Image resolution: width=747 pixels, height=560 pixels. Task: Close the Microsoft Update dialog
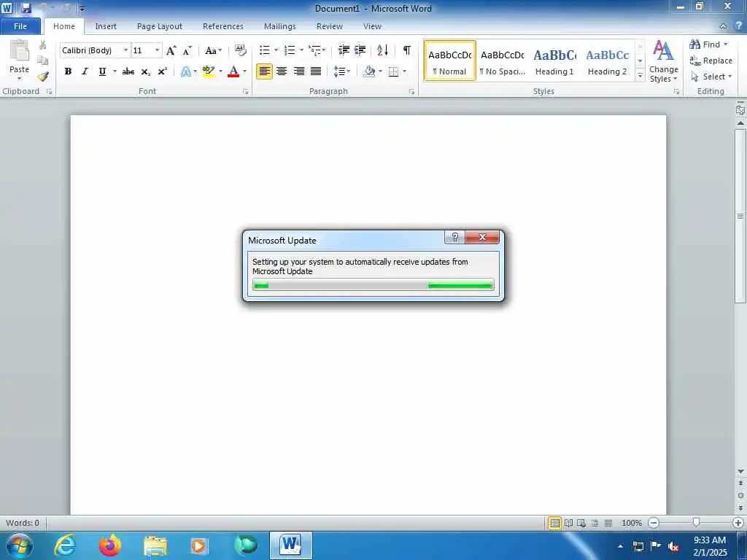pos(482,237)
